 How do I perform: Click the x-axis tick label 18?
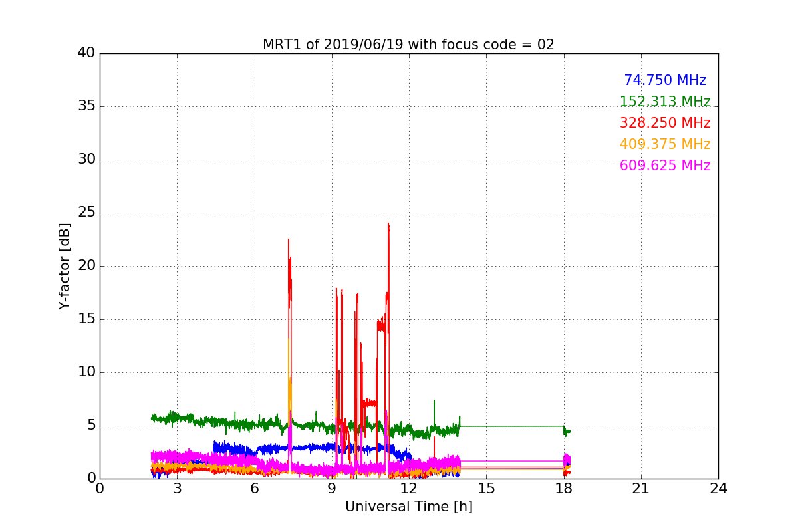pos(563,489)
